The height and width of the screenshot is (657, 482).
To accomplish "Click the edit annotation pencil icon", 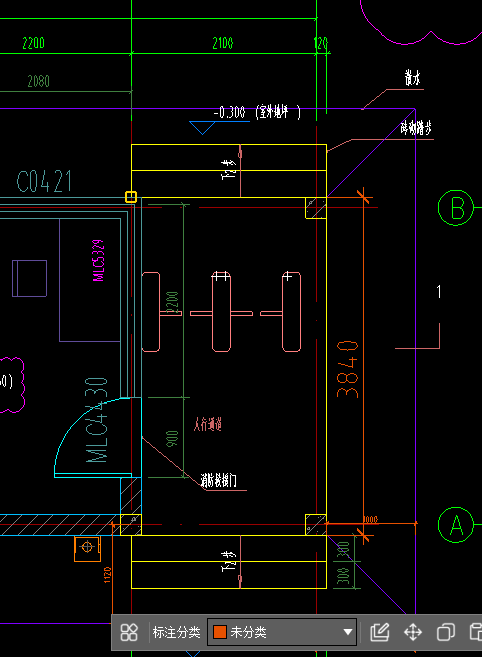I will click(x=380, y=632).
